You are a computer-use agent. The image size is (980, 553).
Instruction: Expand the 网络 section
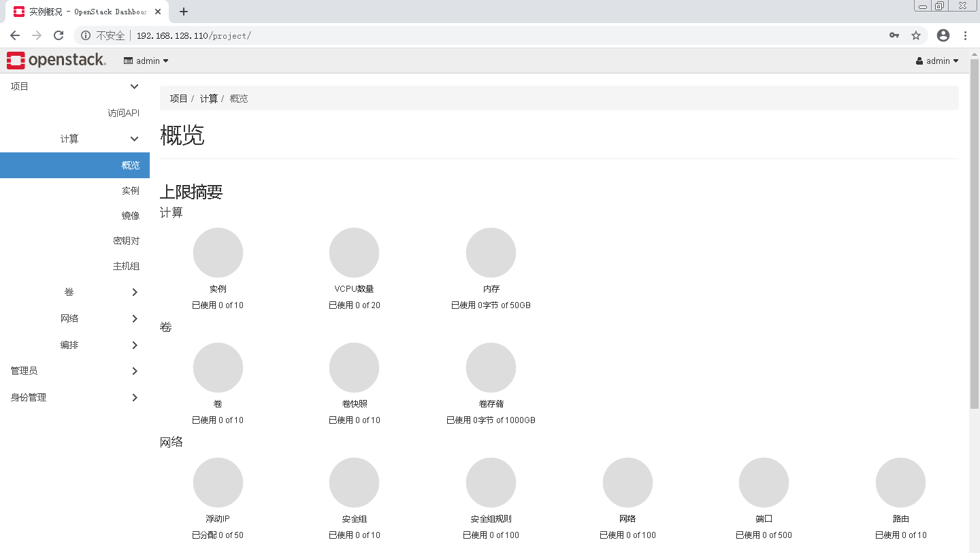75,318
